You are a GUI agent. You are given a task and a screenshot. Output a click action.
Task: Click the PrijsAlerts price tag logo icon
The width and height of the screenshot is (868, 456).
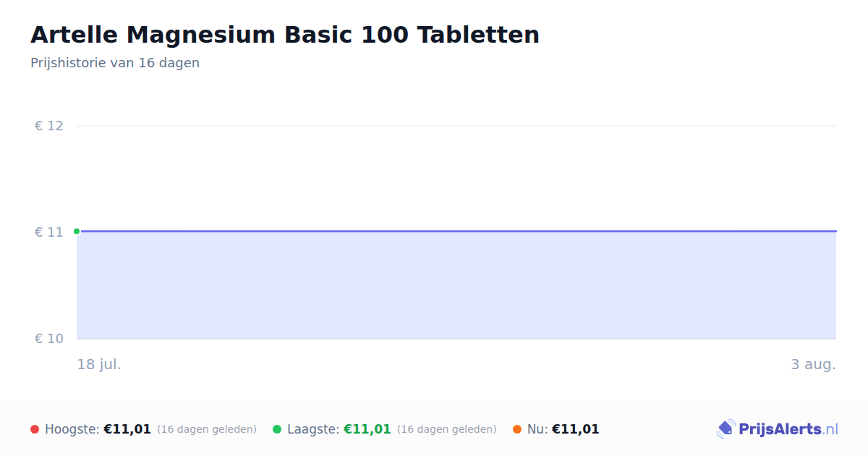726,429
